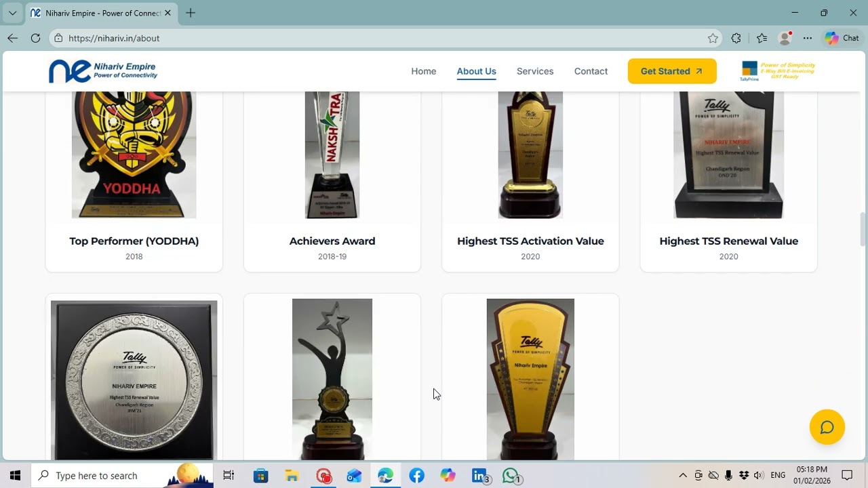868x488 pixels.
Task: Open the star figure trophy image
Action: click(x=332, y=380)
